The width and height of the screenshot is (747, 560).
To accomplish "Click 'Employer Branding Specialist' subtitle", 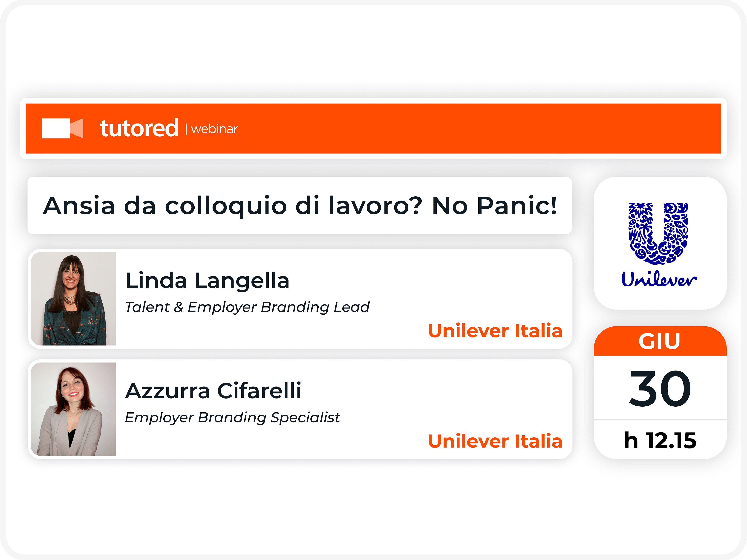I will point(232,418).
